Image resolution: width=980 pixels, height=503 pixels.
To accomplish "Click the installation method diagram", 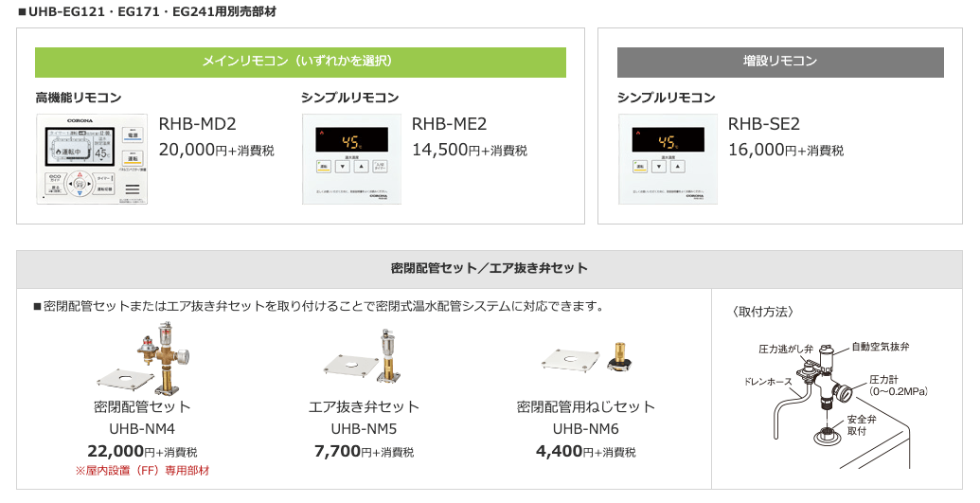I will [837, 396].
